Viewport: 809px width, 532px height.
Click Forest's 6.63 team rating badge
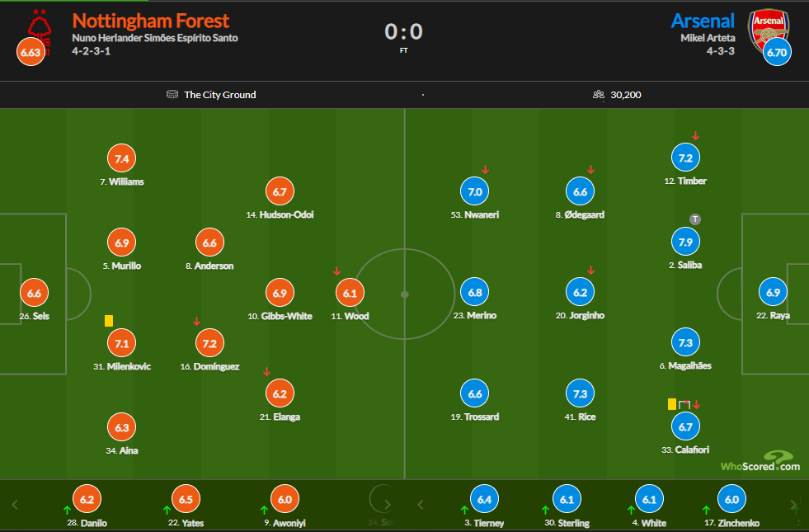click(x=30, y=52)
